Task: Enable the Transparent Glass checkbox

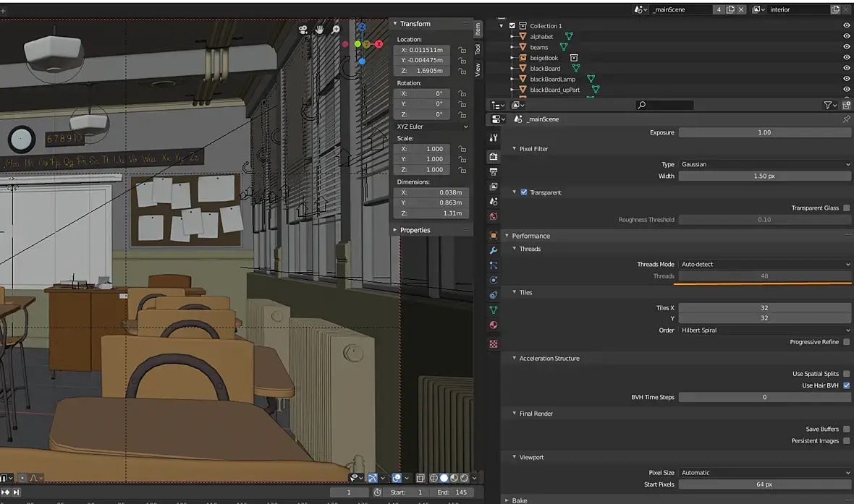Action: point(846,208)
